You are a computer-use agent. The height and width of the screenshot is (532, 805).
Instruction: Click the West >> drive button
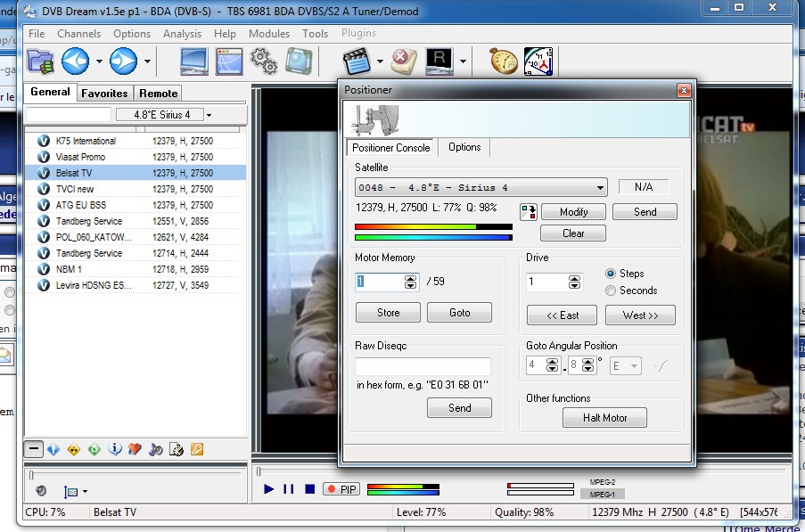click(640, 315)
